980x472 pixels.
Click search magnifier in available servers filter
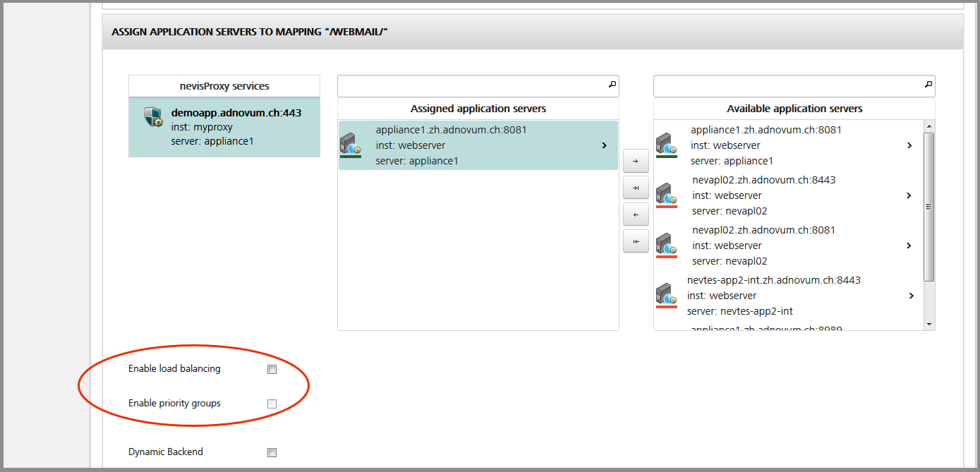pyautogui.click(x=928, y=85)
